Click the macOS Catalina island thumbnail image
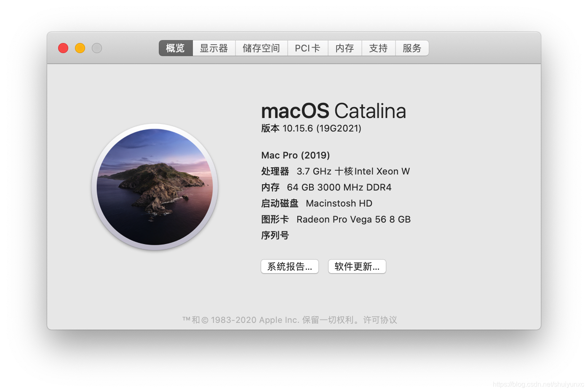This screenshot has height=392, width=588. 155,187
